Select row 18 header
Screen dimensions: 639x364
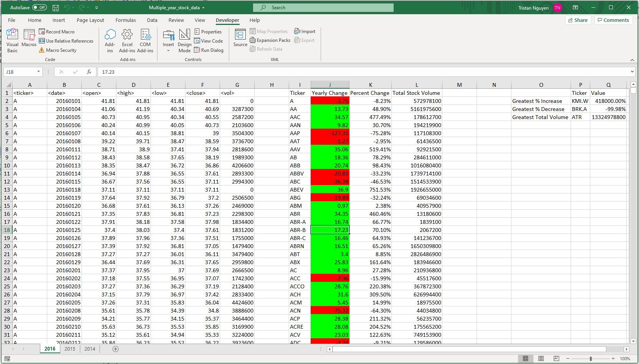[x=7, y=230]
